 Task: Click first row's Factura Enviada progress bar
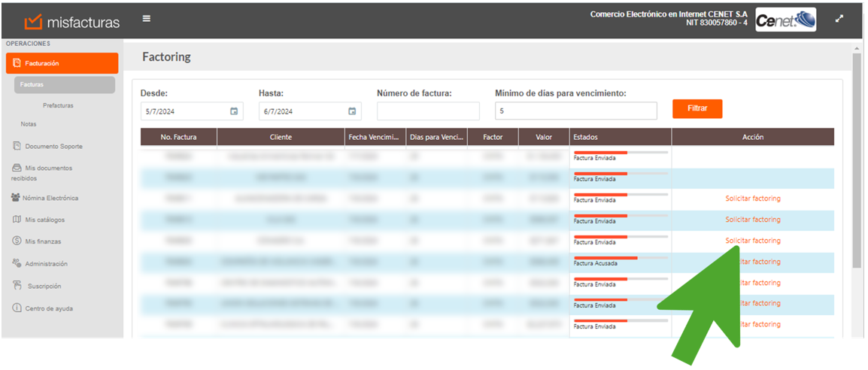click(621, 152)
